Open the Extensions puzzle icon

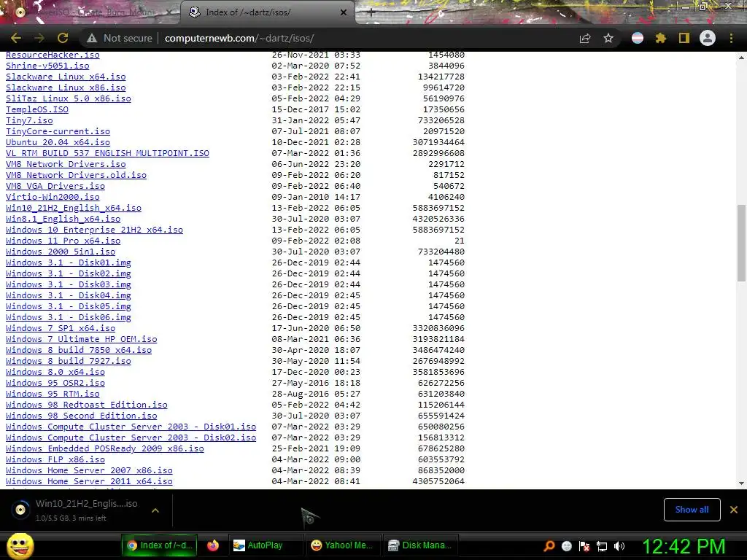pos(661,38)
